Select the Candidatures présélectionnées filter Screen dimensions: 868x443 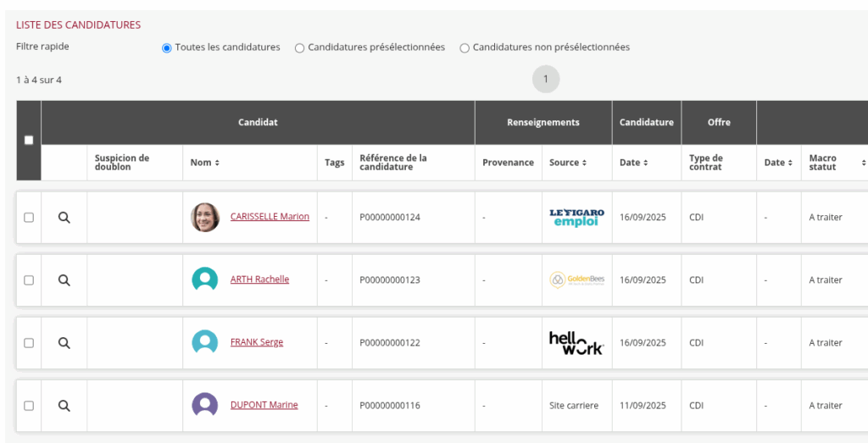(x=300, y=48)
